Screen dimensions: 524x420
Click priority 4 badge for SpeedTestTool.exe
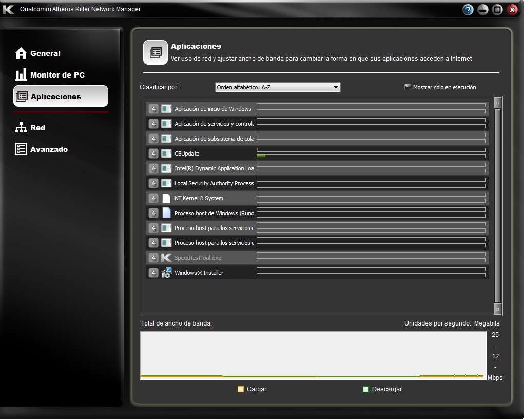coord(153,257)
